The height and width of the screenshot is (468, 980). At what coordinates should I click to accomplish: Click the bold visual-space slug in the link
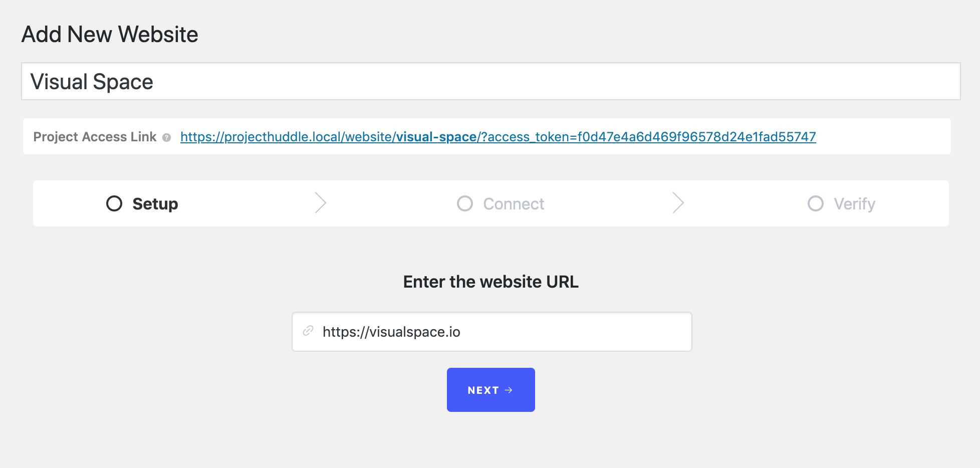(436, 137)
